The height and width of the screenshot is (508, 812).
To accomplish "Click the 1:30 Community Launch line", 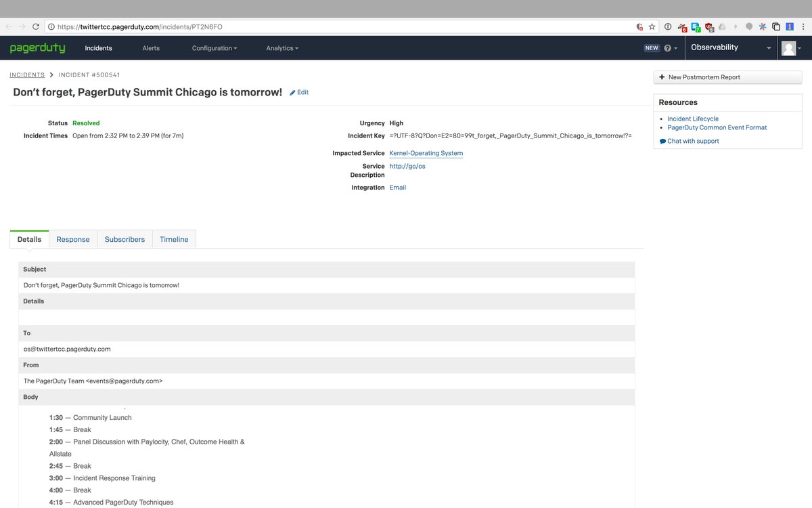I will 91,417.
